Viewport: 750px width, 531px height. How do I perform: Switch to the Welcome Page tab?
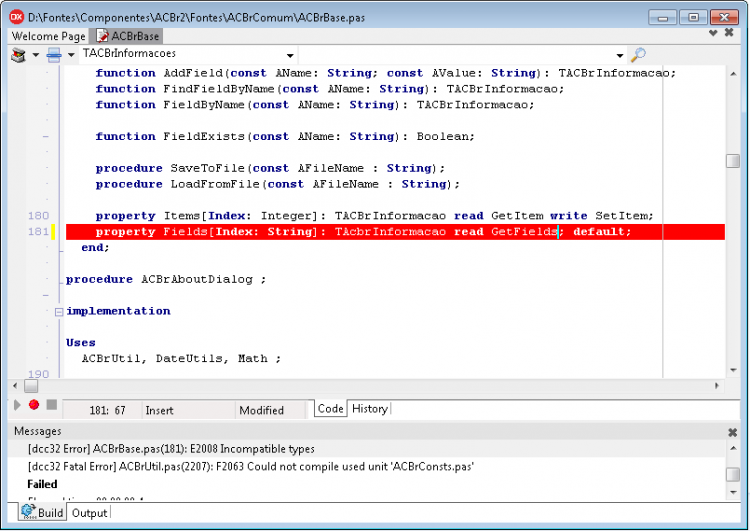tap(48, 36)
